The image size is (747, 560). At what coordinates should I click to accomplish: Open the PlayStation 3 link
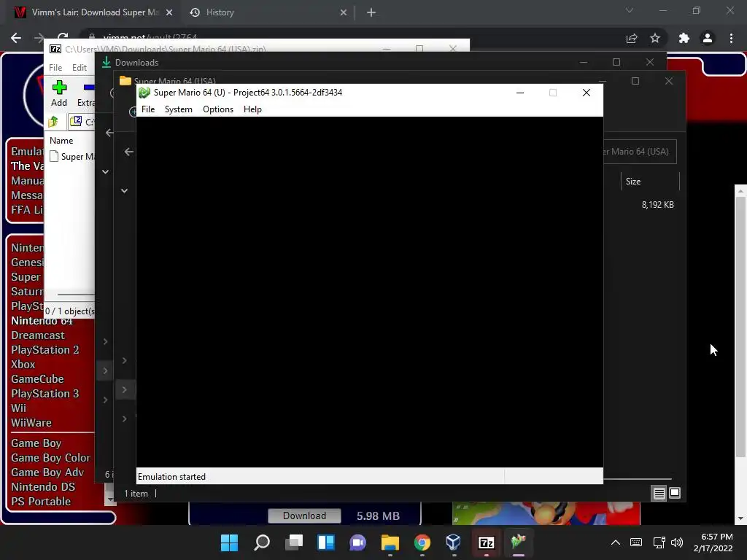click(x=44, y=394)
